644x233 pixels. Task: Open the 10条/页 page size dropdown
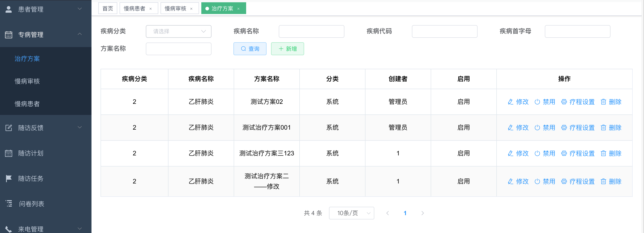[351, 213]
